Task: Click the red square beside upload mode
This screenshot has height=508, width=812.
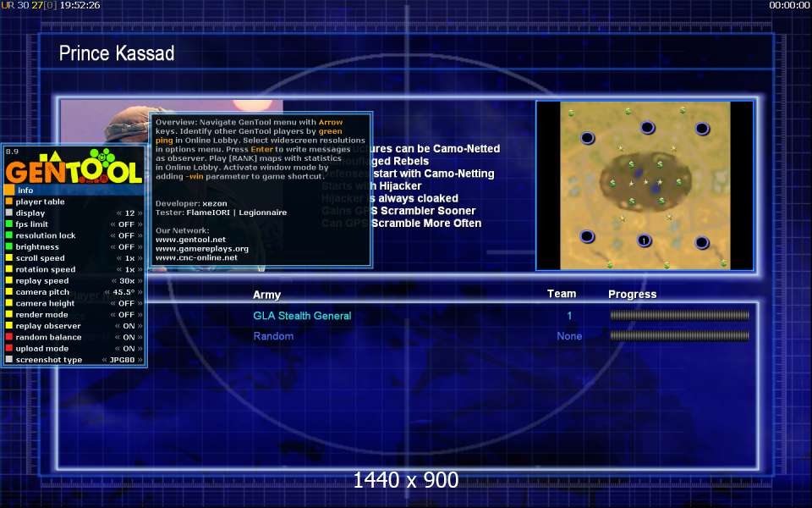Action: pyautogui.click(x=8, y=348)
